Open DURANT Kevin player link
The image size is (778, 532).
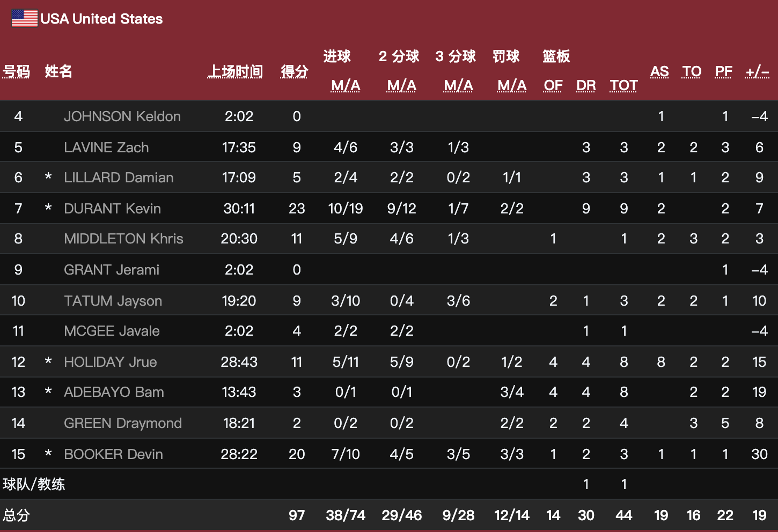coord(112,209)
